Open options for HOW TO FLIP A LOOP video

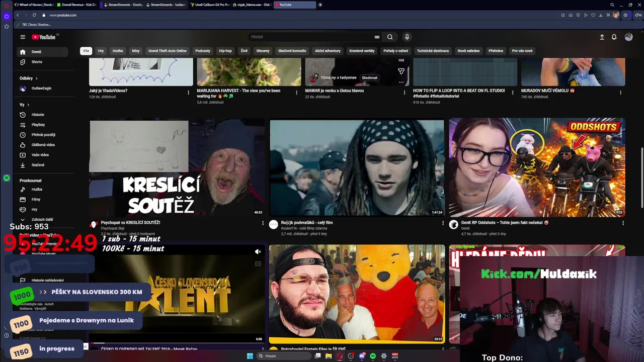(x=513, y=93)
